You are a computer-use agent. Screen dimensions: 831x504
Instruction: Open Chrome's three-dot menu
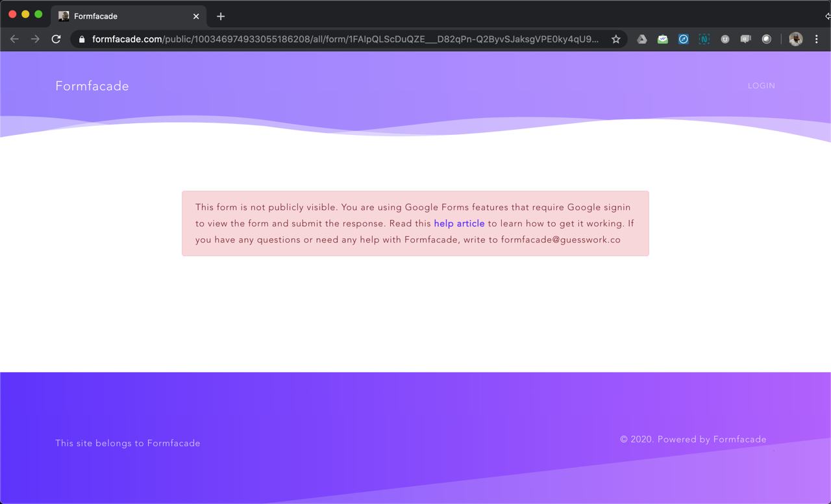tap(817, 39)
